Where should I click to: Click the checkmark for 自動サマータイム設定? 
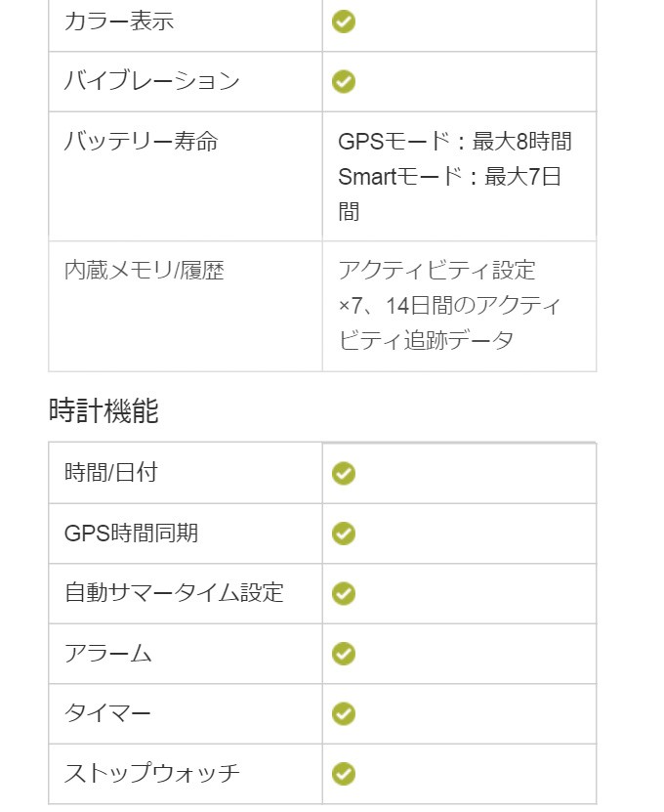[x=344, y=594]
